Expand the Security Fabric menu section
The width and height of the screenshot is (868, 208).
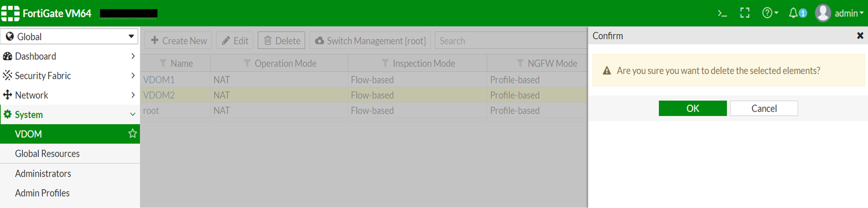click(69, 76)
